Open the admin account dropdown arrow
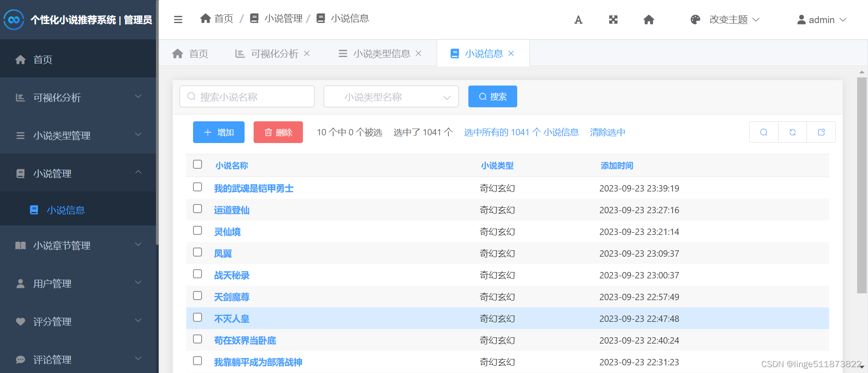The image size is (868, 373). (843, 20)
